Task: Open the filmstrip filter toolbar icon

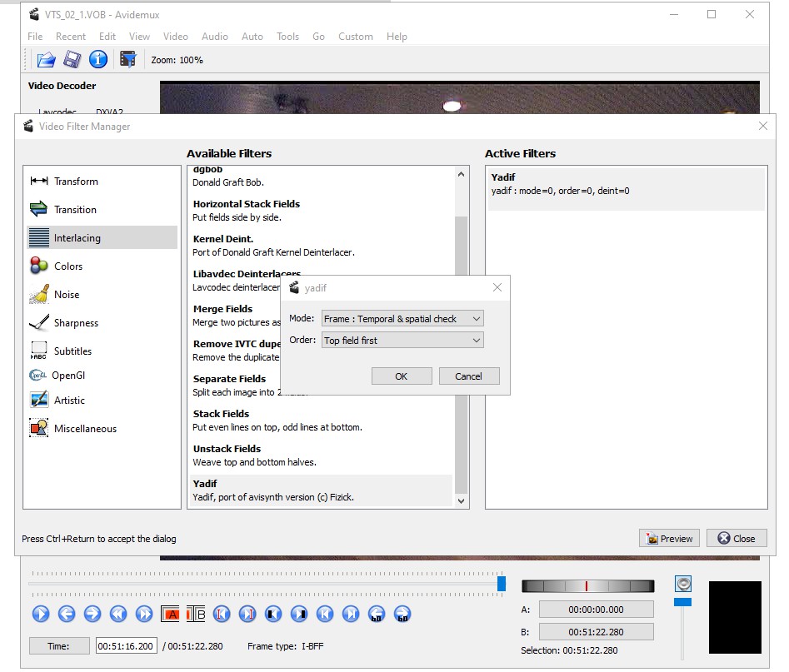Action: coord(127,59)
